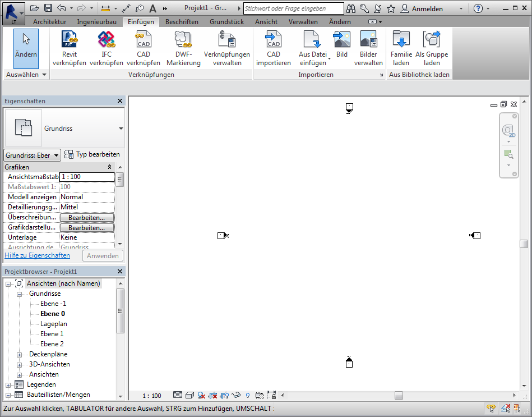Collapse the Grundrisse tree node

pyautogui.click(x=19, y=294)
